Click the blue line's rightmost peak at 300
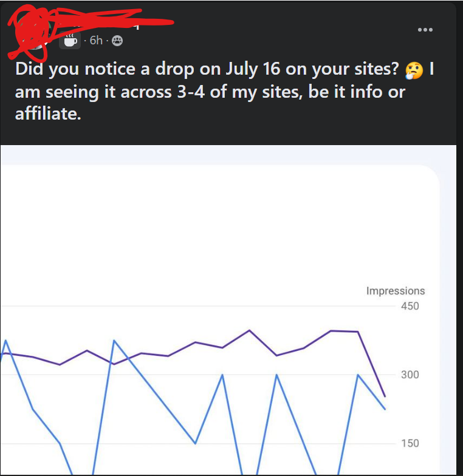 tap(358, 375)
